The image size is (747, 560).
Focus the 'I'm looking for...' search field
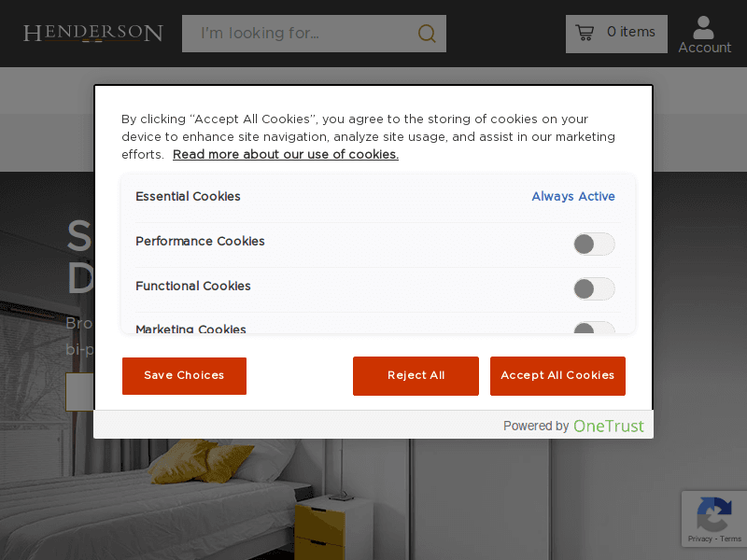click(299, 34)
